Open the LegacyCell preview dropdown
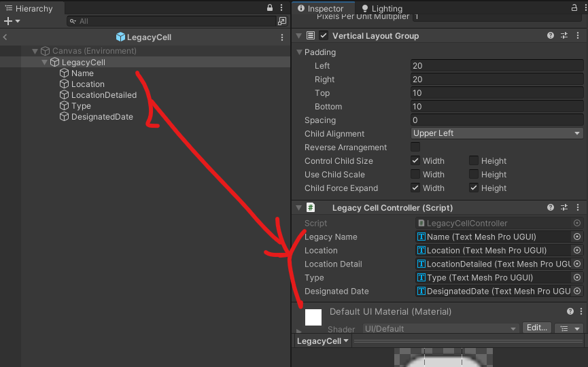588x367 pixels. tap(322, 341)
